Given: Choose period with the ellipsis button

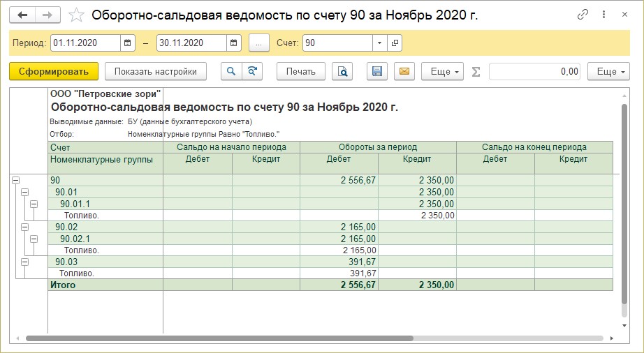Looking at the screenshot, I should (258, 43).
